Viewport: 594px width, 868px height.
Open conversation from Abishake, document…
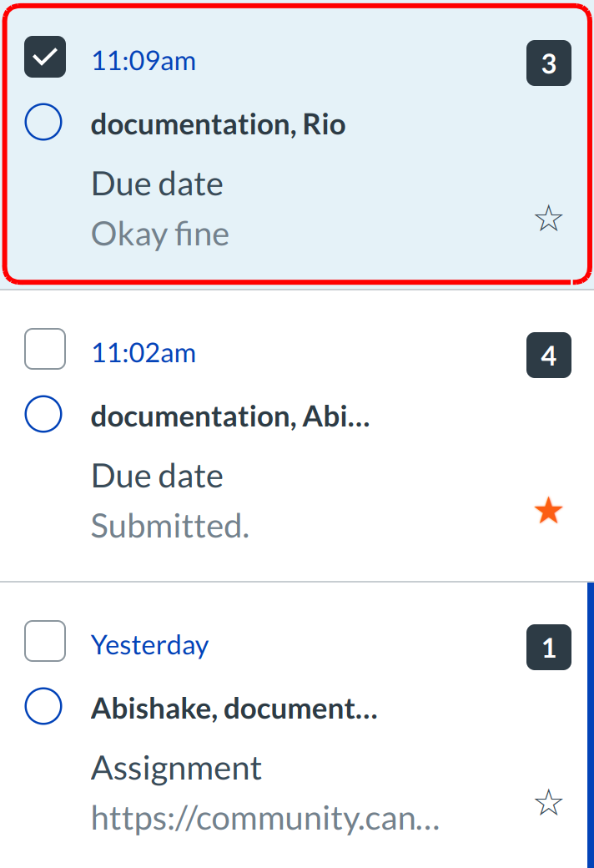234,709
